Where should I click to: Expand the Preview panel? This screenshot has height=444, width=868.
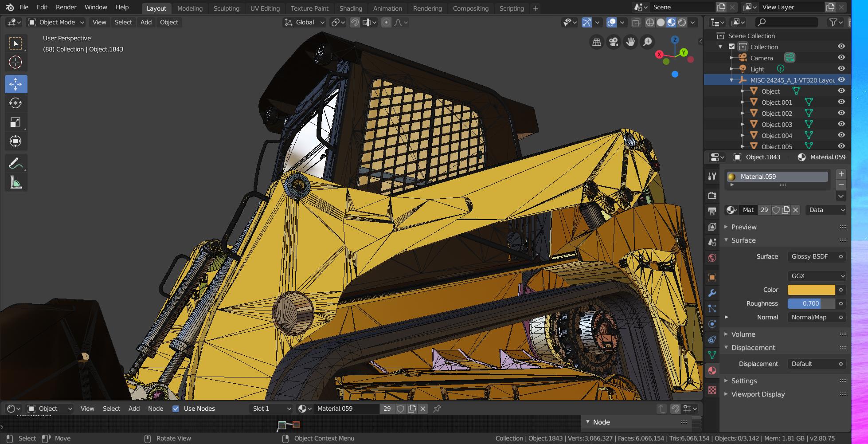tap(743, 227)
